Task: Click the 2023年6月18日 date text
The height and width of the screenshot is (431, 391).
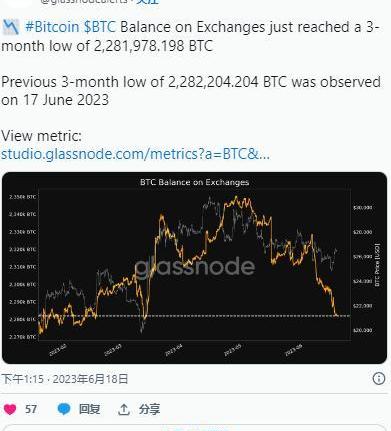Action: [x=90, y=379]
